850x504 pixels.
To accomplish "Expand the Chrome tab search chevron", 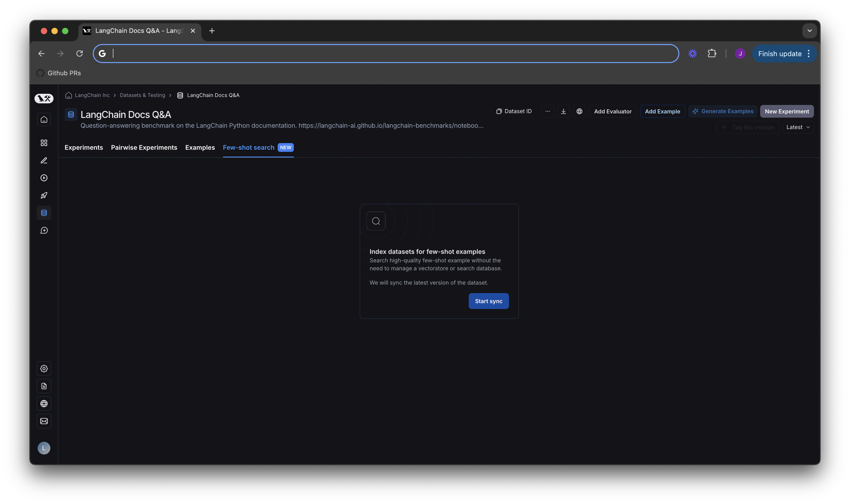I will click(x=809, y=31).
